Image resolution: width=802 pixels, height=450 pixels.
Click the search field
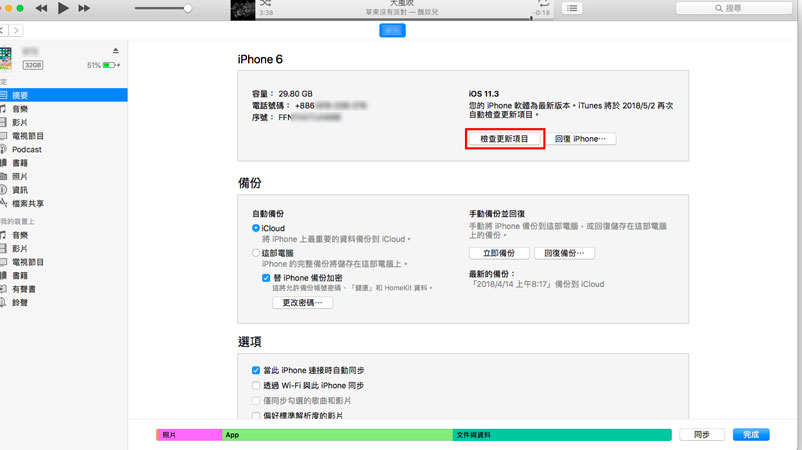tap(733, 8)
